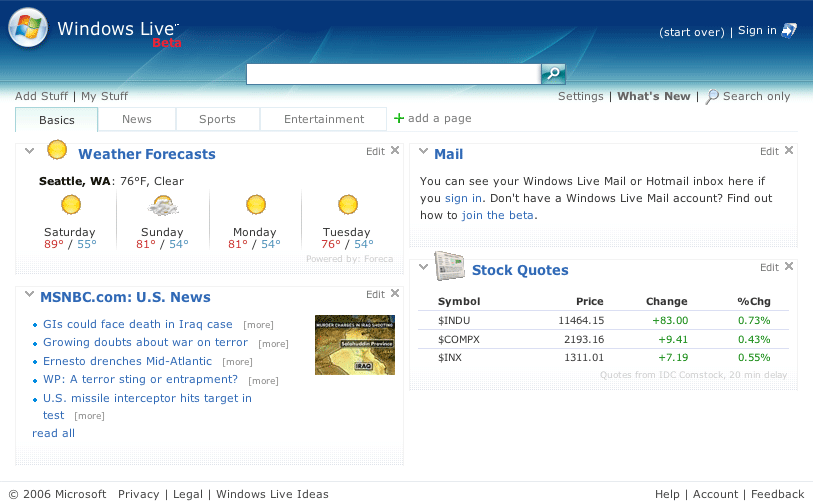Open the Mail title link

click(448, 154)
